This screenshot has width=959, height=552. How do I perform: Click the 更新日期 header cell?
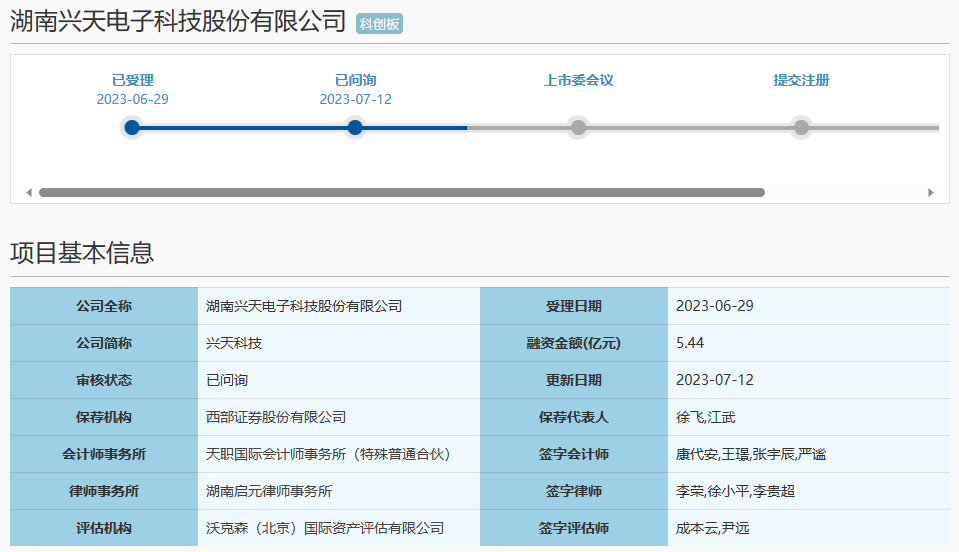click(574, 380)
